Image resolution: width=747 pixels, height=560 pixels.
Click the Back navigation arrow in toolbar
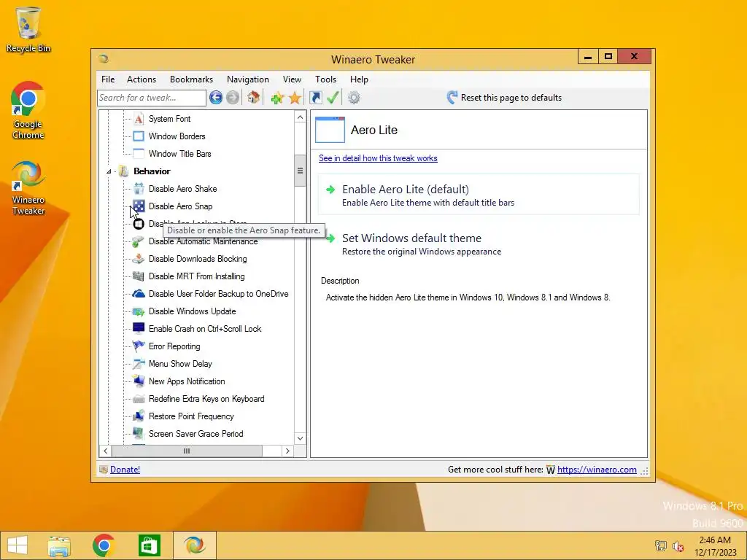[x=216, y=98]
